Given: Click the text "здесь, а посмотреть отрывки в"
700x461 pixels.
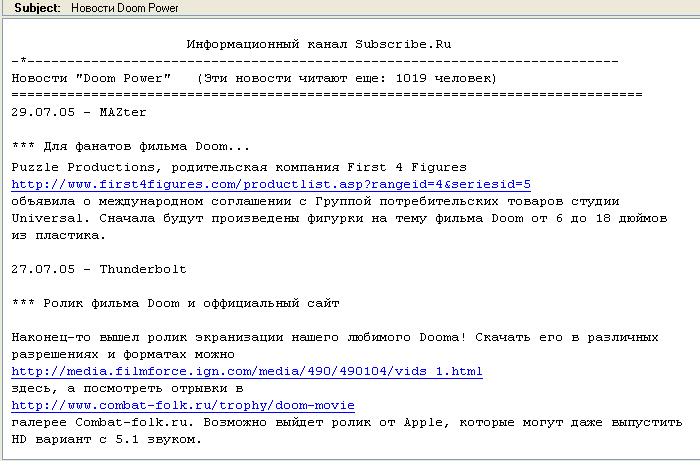Looking at the screenshot, I should [x=127, y=388].
